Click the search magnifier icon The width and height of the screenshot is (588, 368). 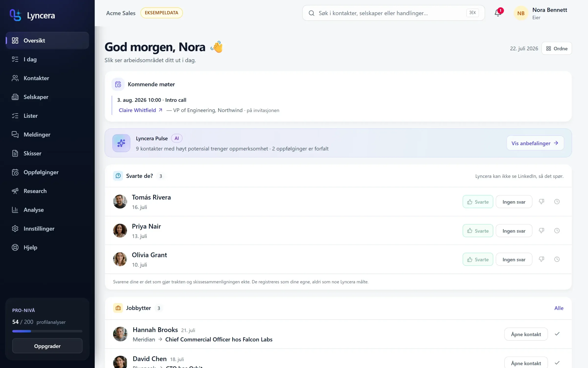point(311,13)
